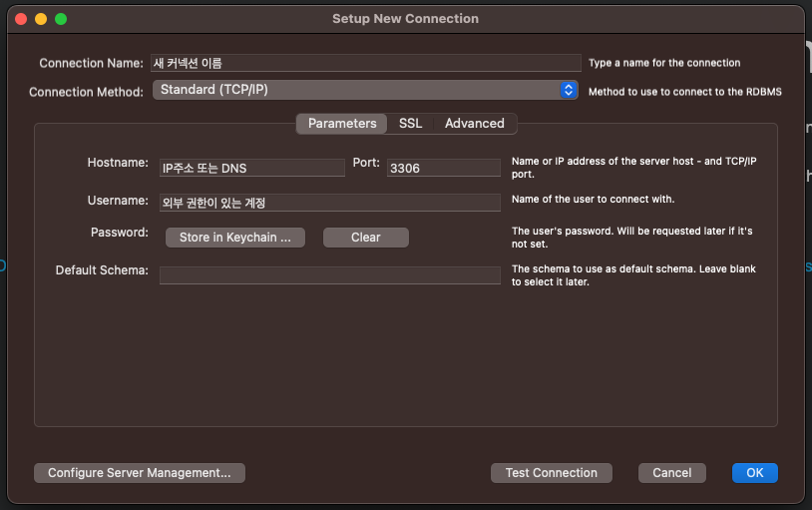The image size is (812, 510).
Task: Click the Setup New Connection title
Action: (x=405, y=19)
